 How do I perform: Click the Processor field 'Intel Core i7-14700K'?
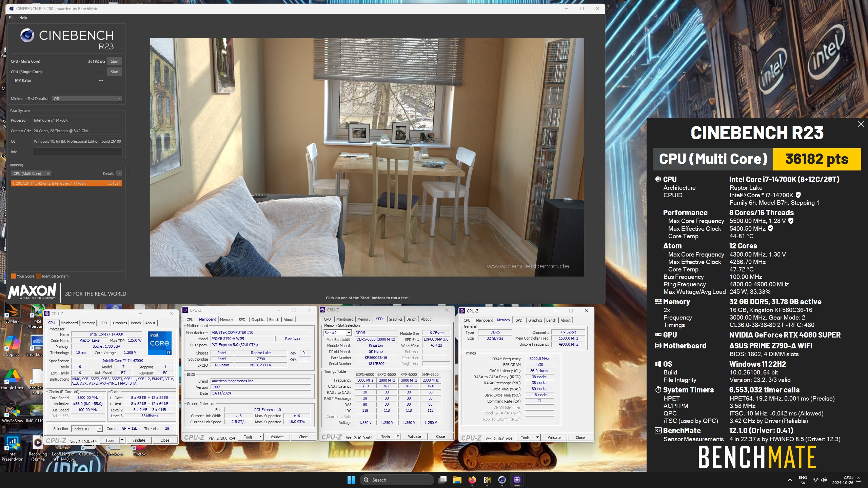point(77,120)
